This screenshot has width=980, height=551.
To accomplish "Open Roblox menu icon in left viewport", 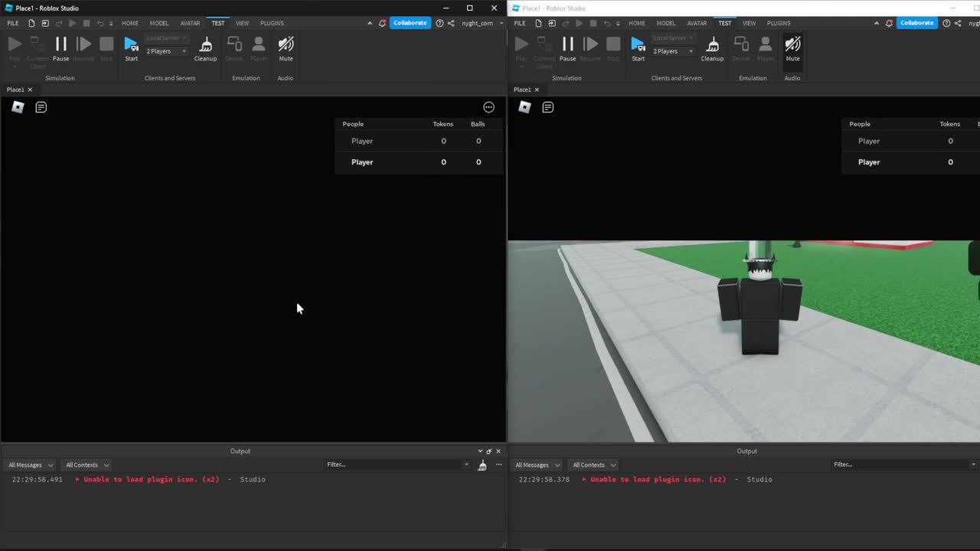I will coord(18,107).
